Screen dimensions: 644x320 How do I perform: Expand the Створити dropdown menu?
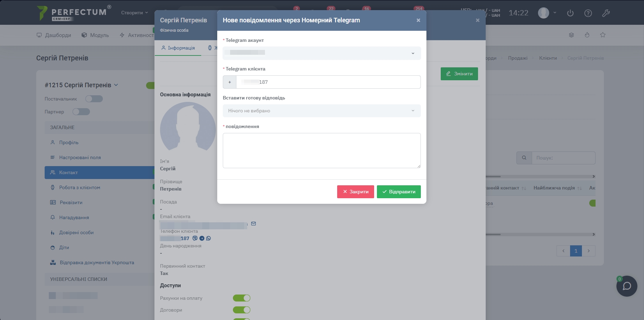click(x=135, y=13)
